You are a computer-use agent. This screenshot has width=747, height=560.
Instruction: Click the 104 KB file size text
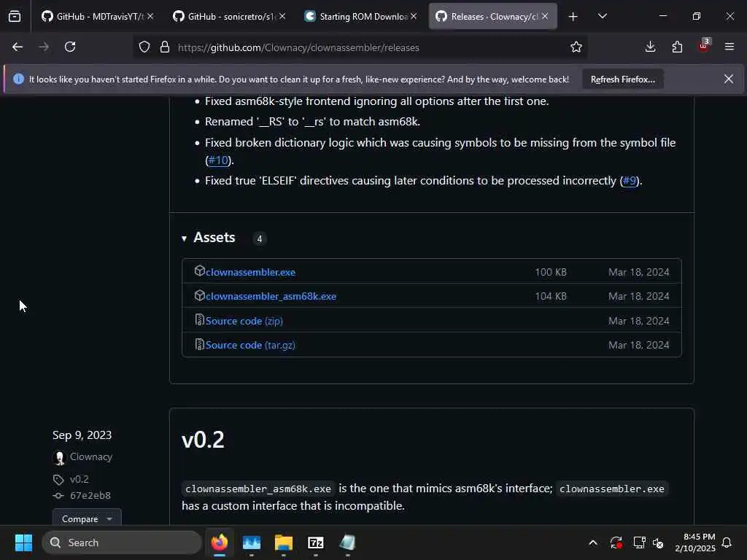click(x=551, y=296)
